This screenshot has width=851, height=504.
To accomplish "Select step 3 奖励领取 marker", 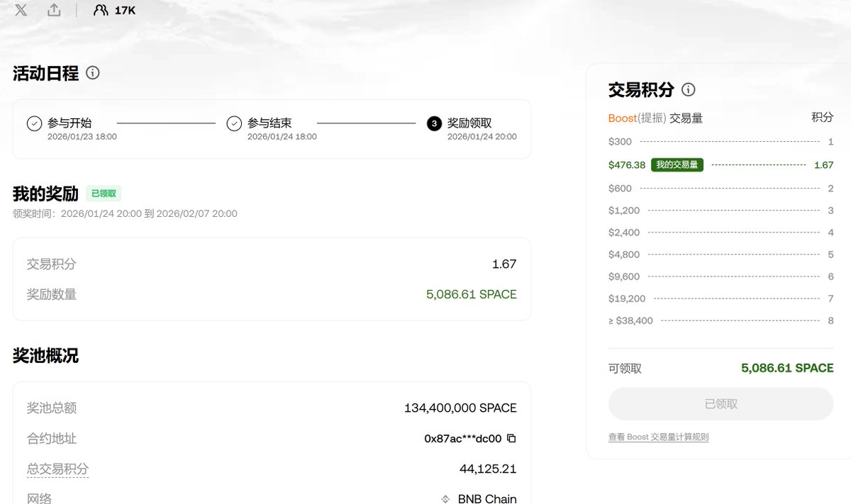I will pyautogui.click(x=433, y=123).
